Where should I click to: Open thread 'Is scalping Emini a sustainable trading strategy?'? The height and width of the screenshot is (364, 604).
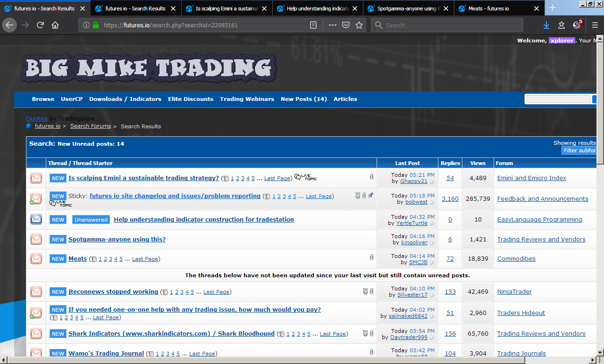[x=143, y=178]
